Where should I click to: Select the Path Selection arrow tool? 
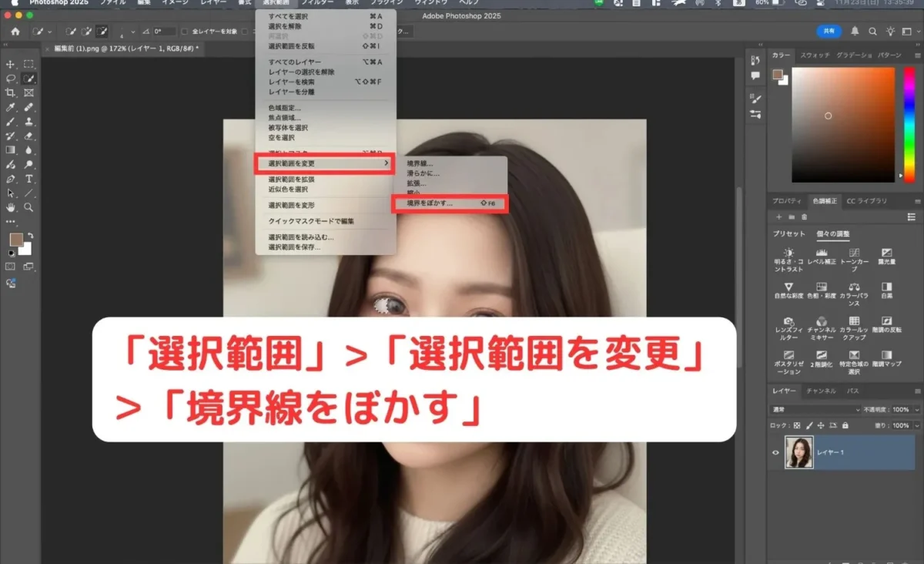tap(11, 193)
